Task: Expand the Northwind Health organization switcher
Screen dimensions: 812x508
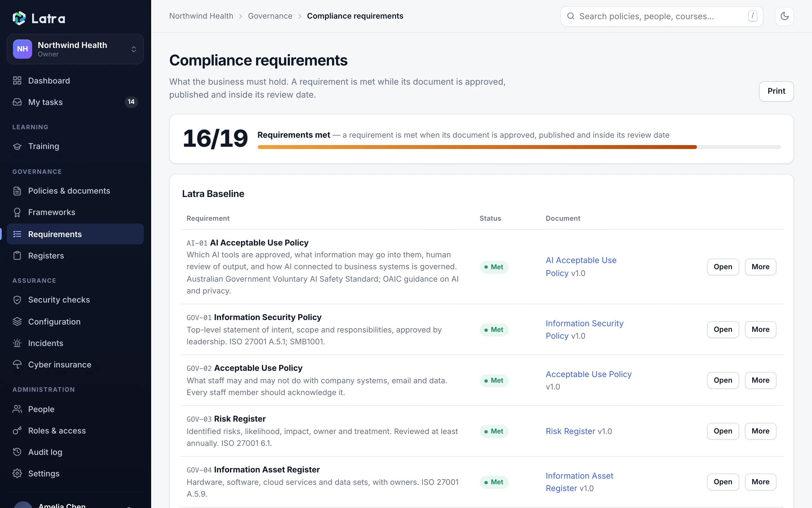Action: [x=75, y=49]
